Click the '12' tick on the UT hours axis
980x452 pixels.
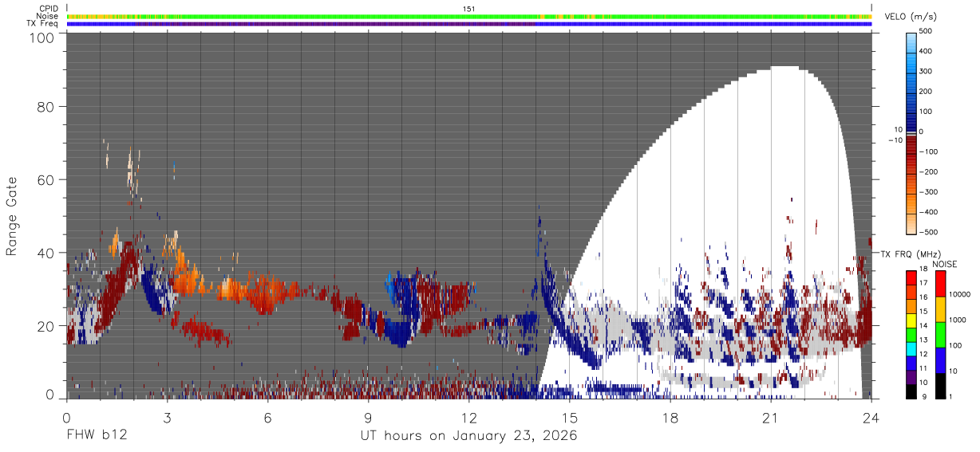(x=469, y=417)
